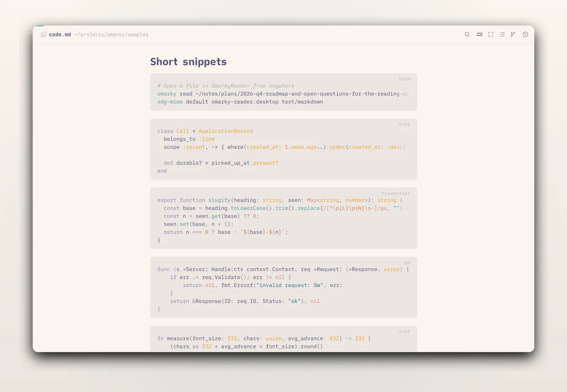Image resolution: width=567 pixels, height=392 pixels.
Task: Click the (chars as f32 * avg_advance line
Action: point(247,347)
